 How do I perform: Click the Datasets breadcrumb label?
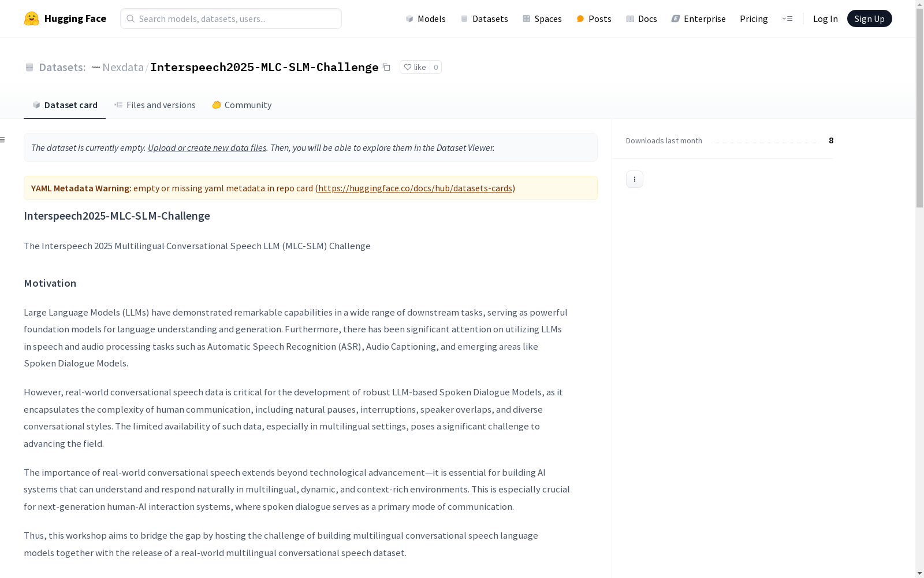62,67
